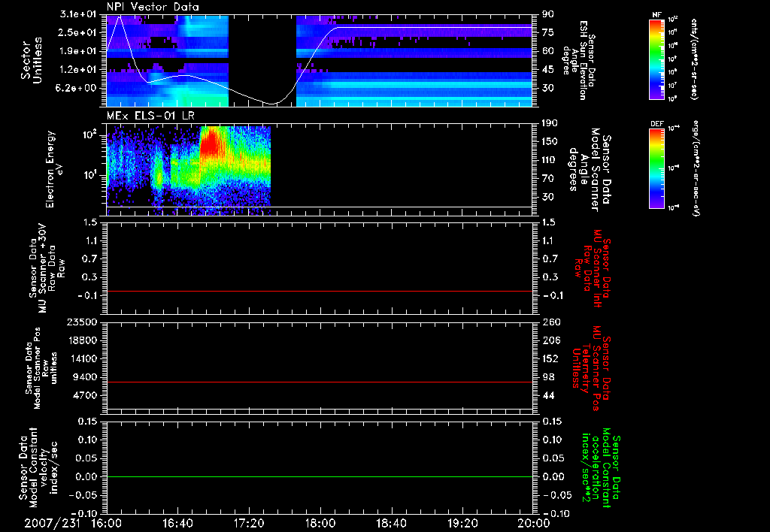This screenshot has width=770, height=532.
Task: Click the '90' sun elevation tick value
Action: point(547,14)
